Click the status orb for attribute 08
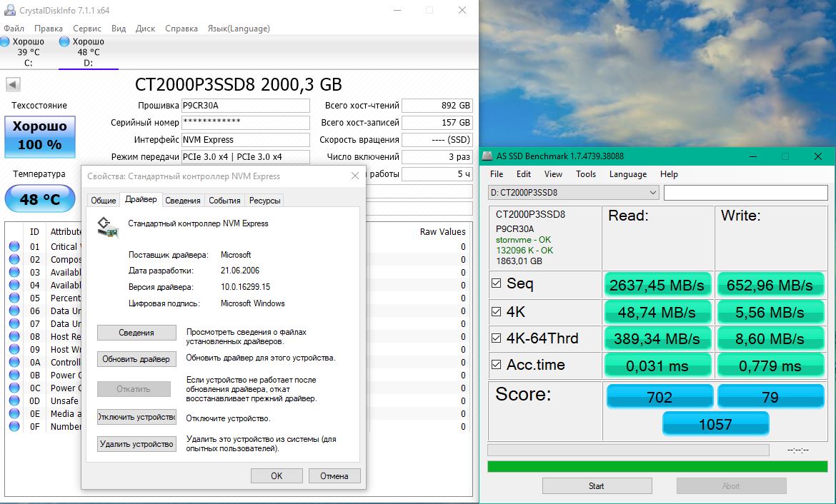Image resolution: width=836 pixels, height=504 pixels. click(x=14, y=336)
